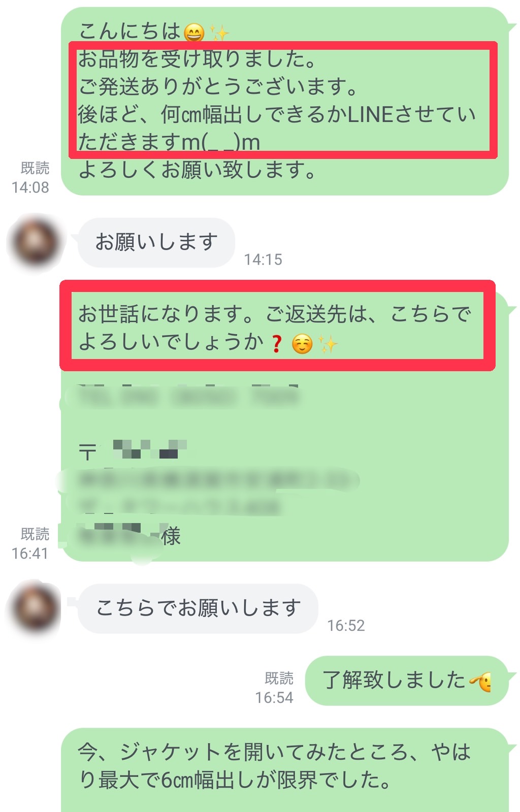Tap the lower blurred profile avatar

pyautogui.click(x=35, y=608)
